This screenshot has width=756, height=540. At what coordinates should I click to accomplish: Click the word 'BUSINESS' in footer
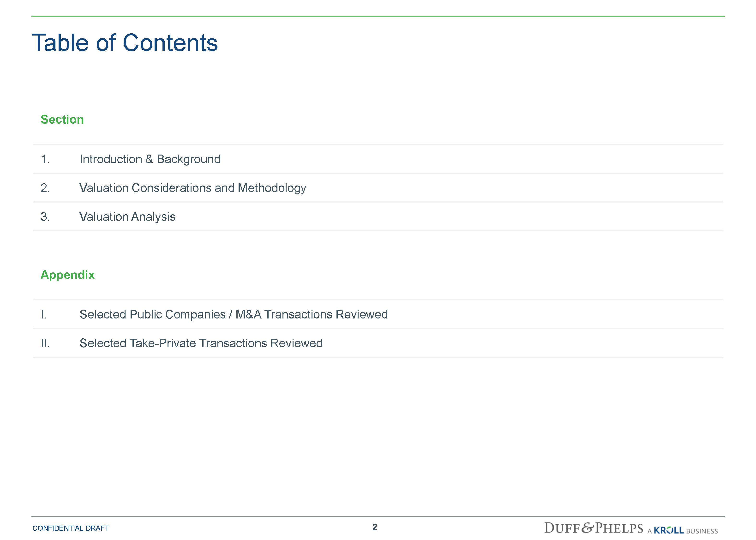[x=702, y=531]
